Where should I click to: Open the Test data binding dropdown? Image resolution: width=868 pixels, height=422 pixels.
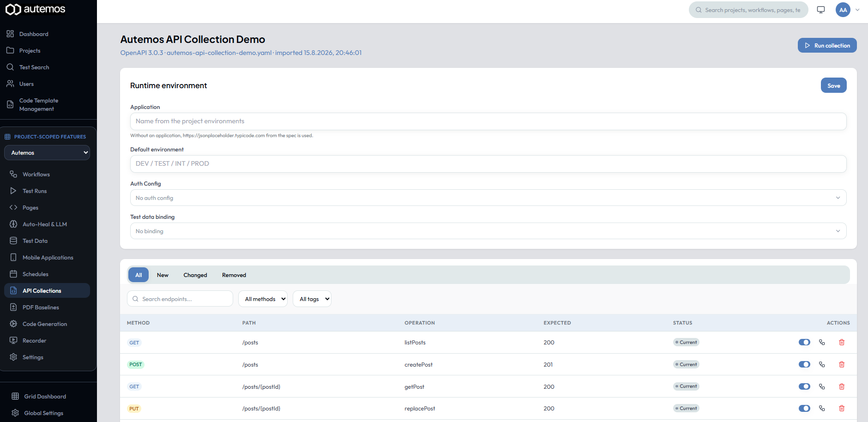pyautogui.click(x=488, y=231)
